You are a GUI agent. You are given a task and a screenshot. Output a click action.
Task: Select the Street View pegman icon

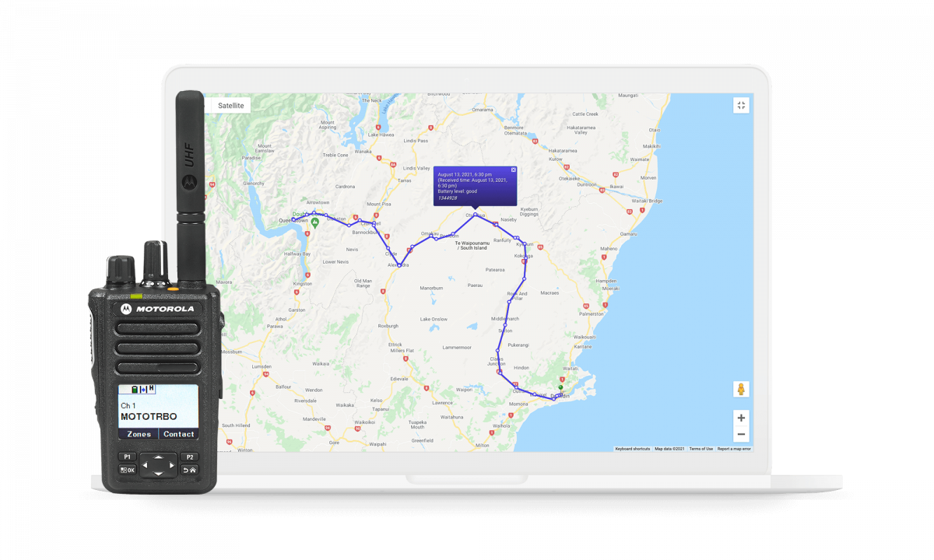(741, 390)
